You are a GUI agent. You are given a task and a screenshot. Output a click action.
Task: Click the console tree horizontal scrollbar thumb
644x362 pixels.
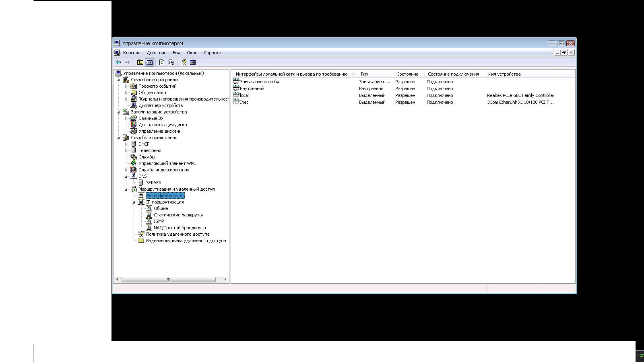(169, 280)
